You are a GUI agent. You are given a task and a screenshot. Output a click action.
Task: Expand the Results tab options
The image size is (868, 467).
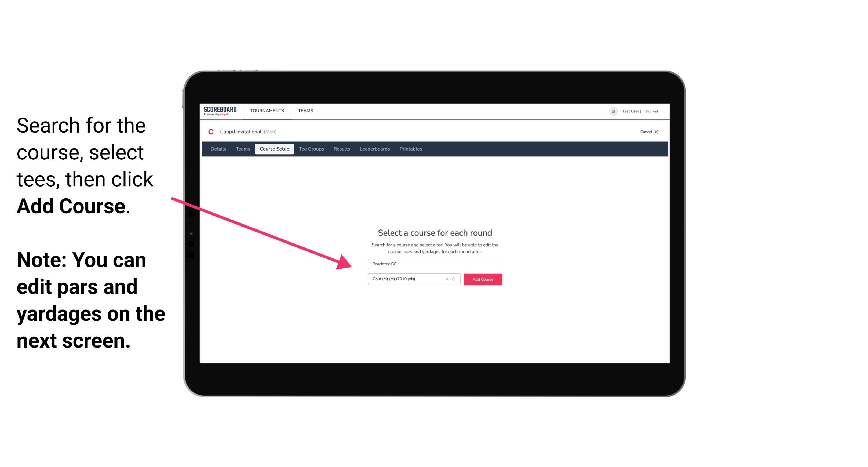click(341, 149)
